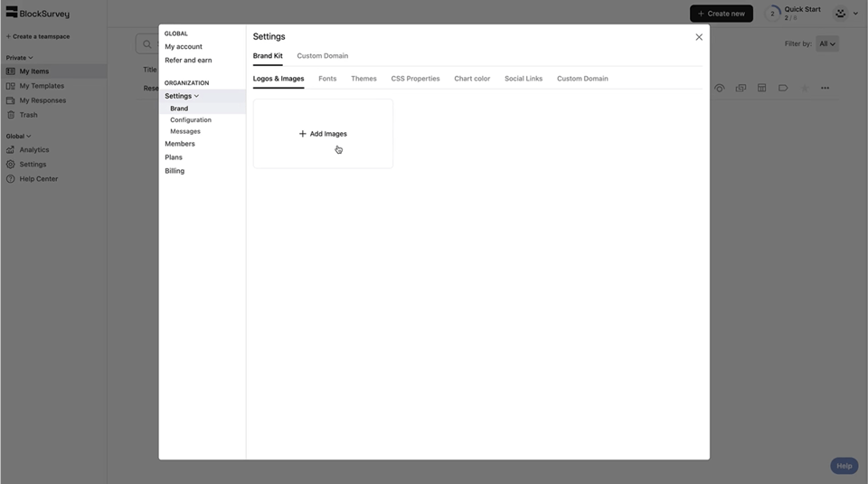Switch to the top Custom Domain tab
Screen dimensions: 868x484
tap(323, 56)
